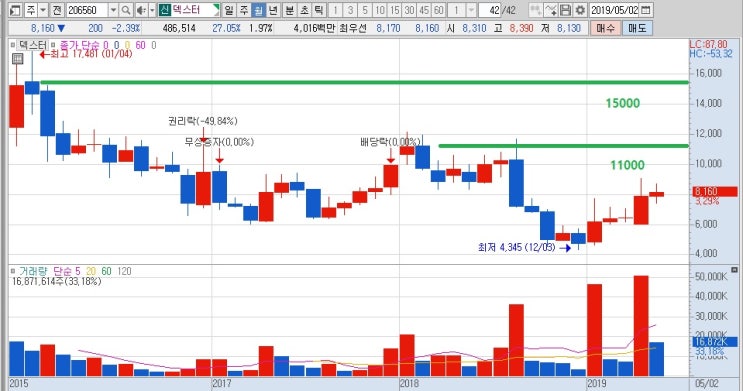Click the open price value 8,310
The width and height of the screenshot is (743, 391).
point(474,28)
